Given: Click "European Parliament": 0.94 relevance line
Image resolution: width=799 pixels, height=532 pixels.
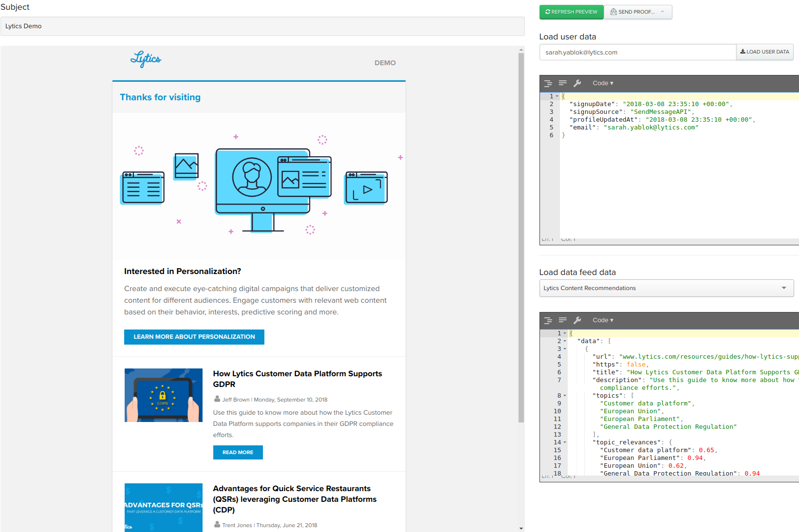Looking at the screenshot, I should [653, 458].
